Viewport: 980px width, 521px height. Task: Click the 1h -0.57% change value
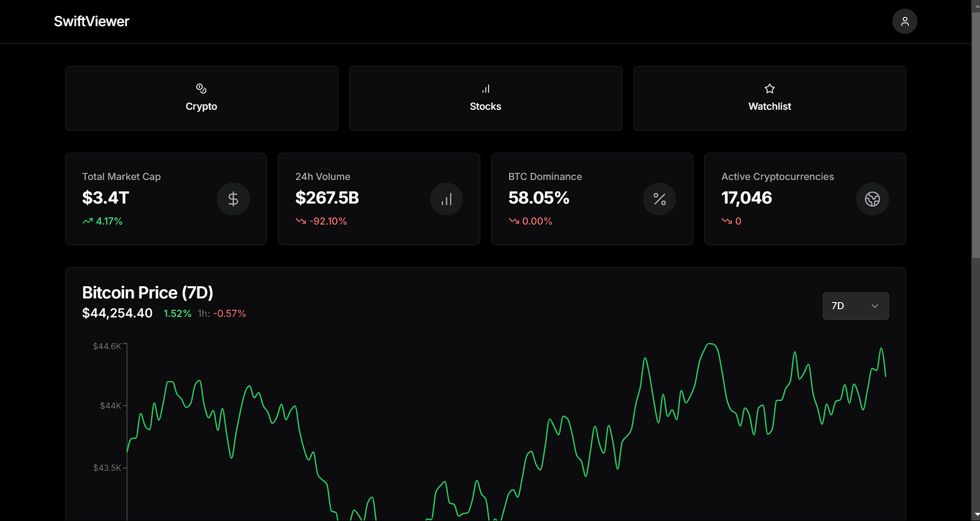[x=222, y=313]
